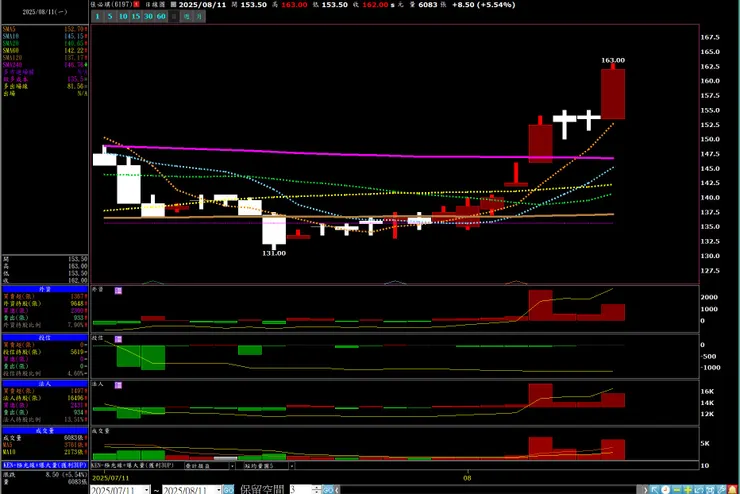Click the latest tall red candlestick
This screenshot has height=494, width=740.
pos(613,93)
